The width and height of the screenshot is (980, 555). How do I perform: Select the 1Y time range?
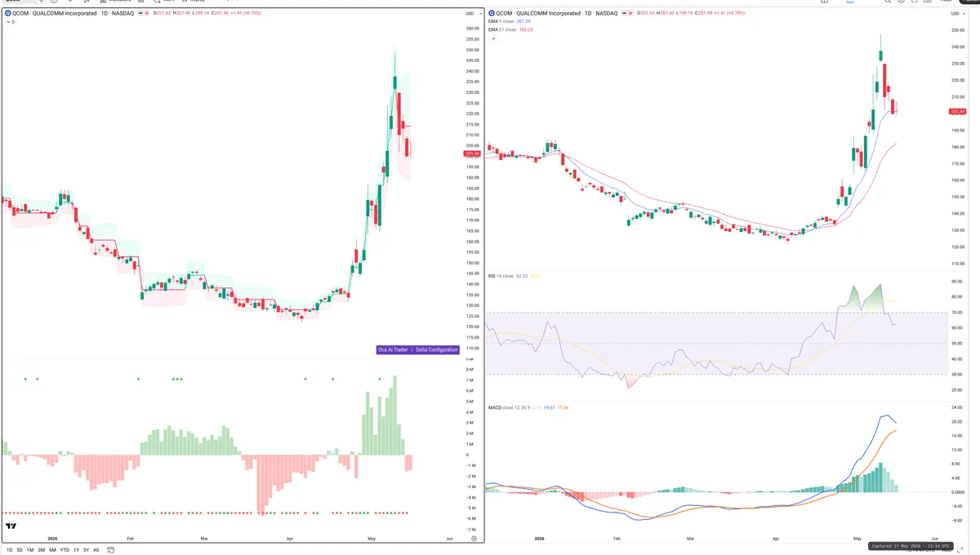[x=77, y=550]
